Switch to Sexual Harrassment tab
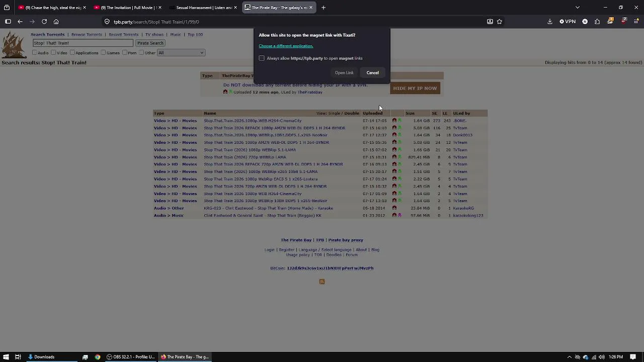The height and width of the screenshot is (362, 644). pyautogui.click(x=203, y=8)
